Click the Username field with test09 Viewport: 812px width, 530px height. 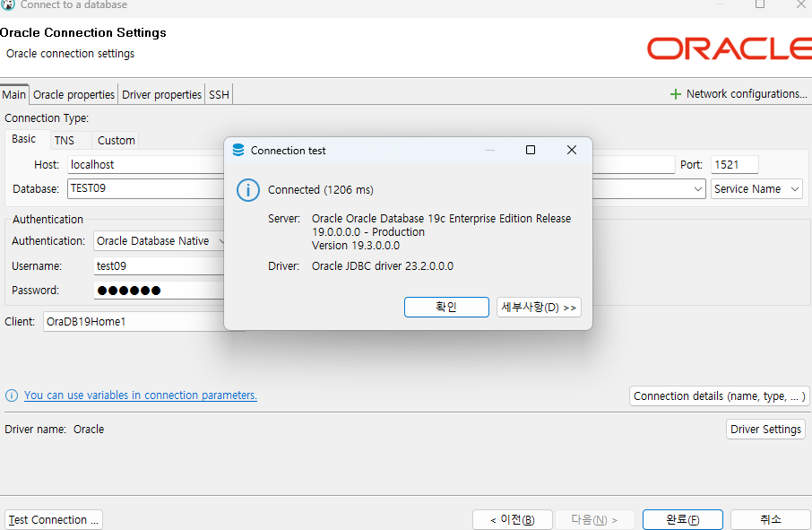pyautogui.click(x=160, y=265)
